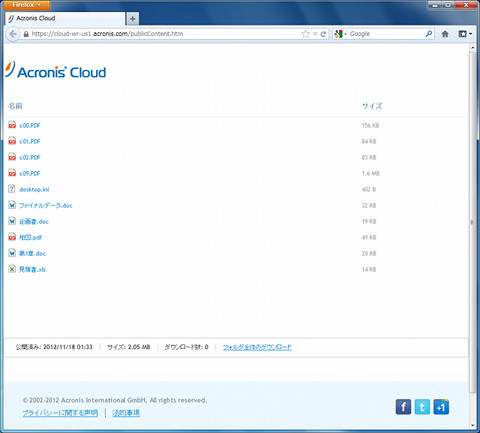The width and height of the screenshot is (480, 433).
Task: Bookmark this page with the star icon
Action: point(305,34)
